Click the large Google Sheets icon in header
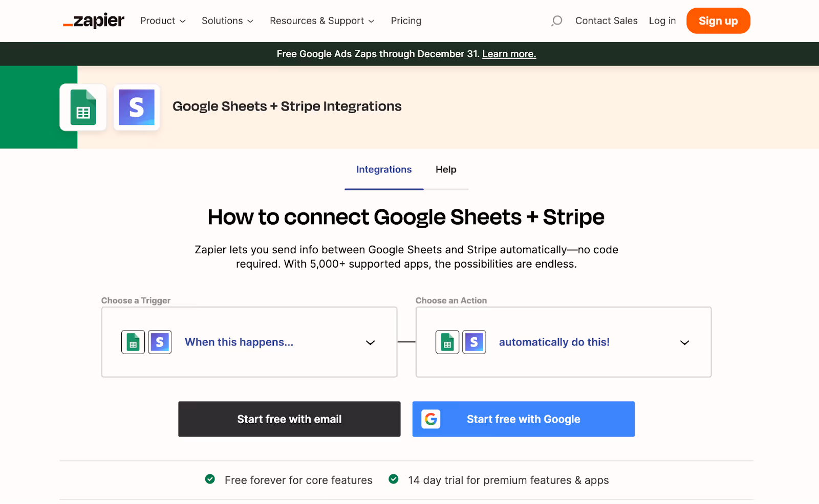The image size is (819, 504). tap(83, 107)
